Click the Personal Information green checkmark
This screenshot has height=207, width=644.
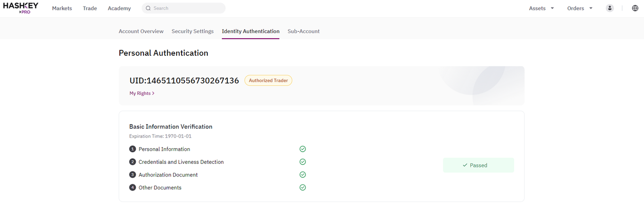[303, 149]
